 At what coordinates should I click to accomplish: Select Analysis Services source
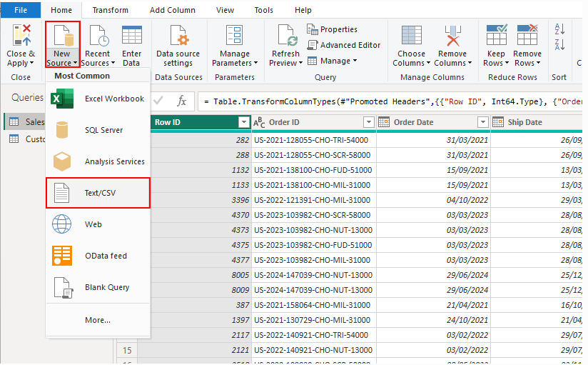[x=98, y=161]
